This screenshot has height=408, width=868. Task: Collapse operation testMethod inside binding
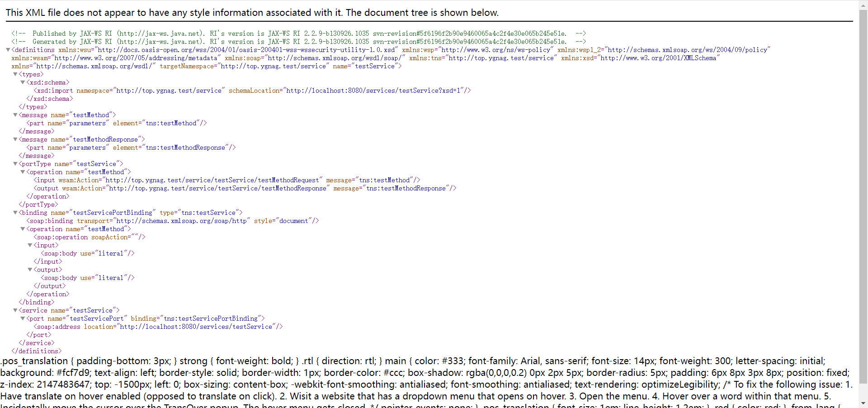[x=23, y=229]
